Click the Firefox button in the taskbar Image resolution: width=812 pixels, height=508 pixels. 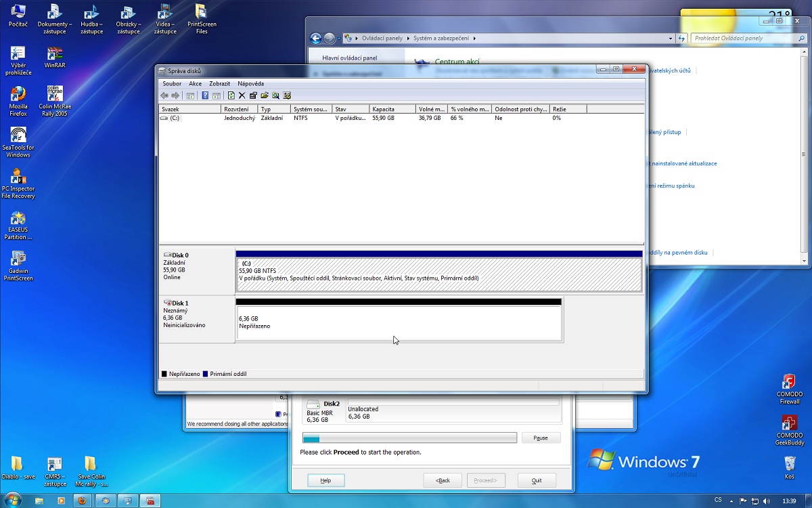point(82,501)
